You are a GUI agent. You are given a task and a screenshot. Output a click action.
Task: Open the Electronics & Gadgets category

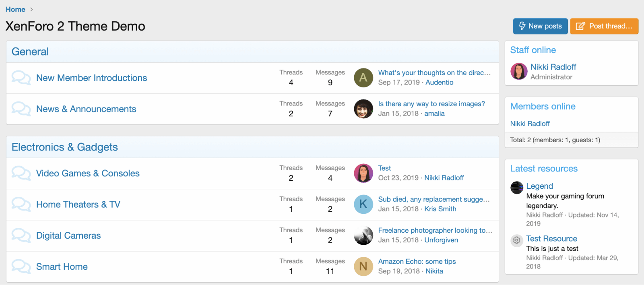click(x=65, y=147)
